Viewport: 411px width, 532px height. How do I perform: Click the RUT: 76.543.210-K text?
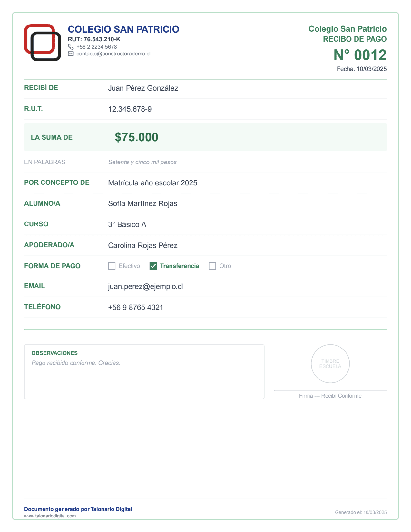point(94,39)
